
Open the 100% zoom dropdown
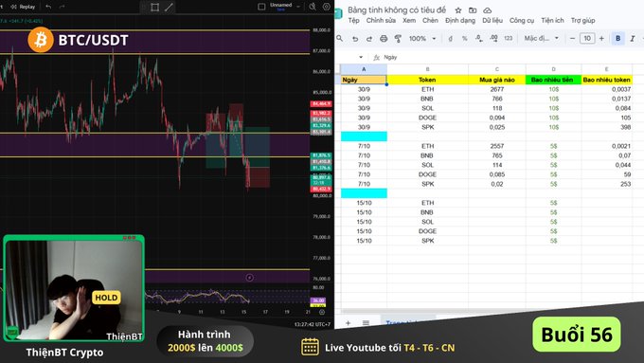point(422,39)
